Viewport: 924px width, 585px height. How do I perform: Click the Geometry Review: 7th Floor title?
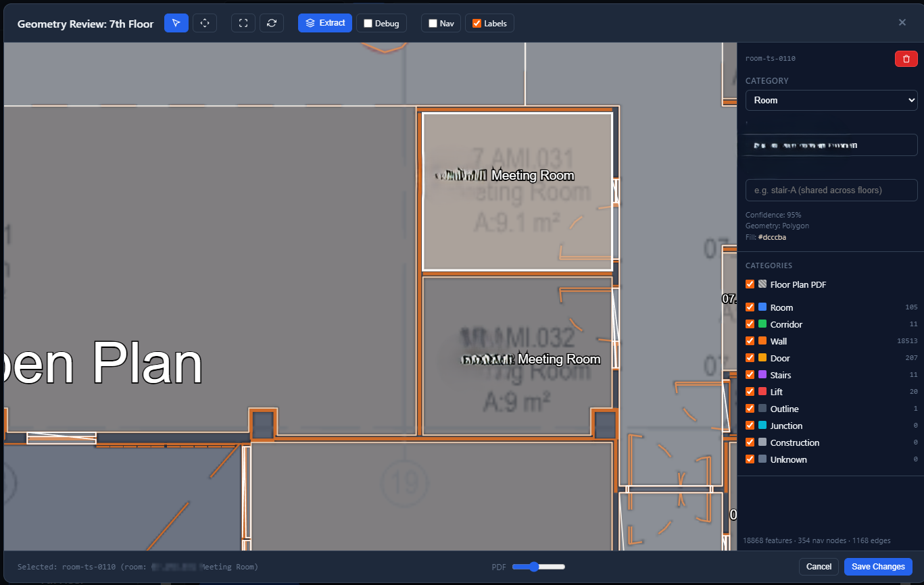(85, 24)
